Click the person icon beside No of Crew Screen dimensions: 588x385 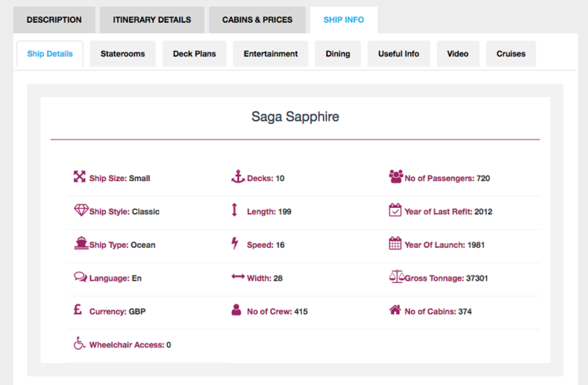tap(236, 310)
